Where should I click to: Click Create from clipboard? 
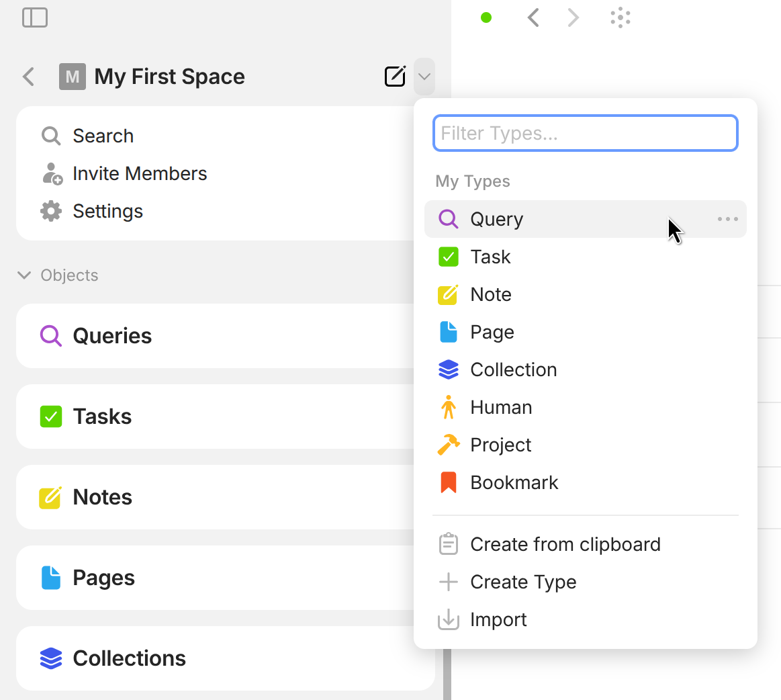[x=565, y=544]
